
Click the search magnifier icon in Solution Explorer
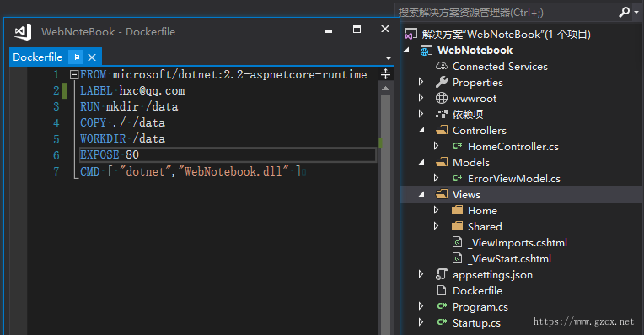(x=625, y=13)
